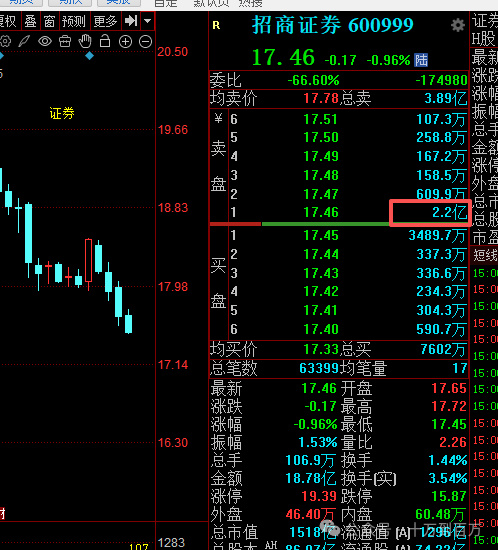Click the yellow R margin indicator
498x550 pixels.
pos(216,25)
